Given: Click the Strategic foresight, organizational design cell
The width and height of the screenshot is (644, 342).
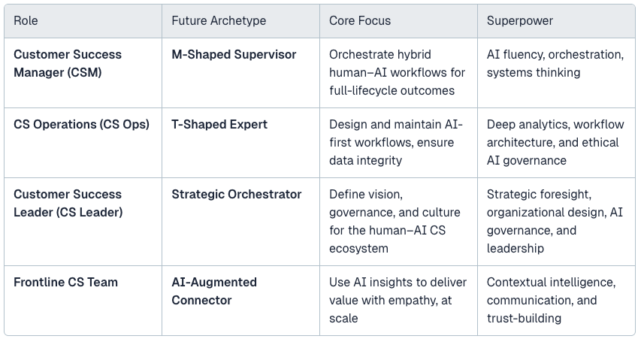Looking at the screenshot, I should pos(556,222).
